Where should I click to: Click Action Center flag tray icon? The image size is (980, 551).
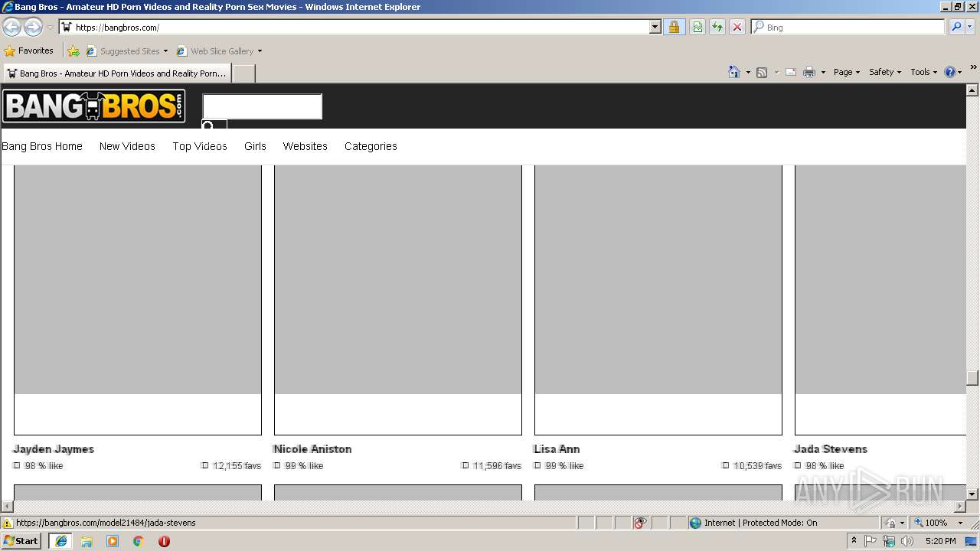[871, 541]
